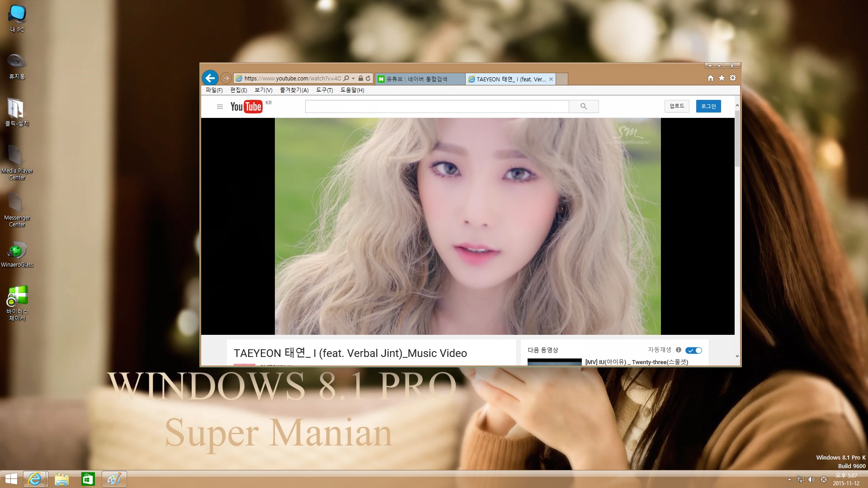Open the 파일(F) menu
This screenshot has width=868, height=488.
pyautogui.click(x=214, y=90)
